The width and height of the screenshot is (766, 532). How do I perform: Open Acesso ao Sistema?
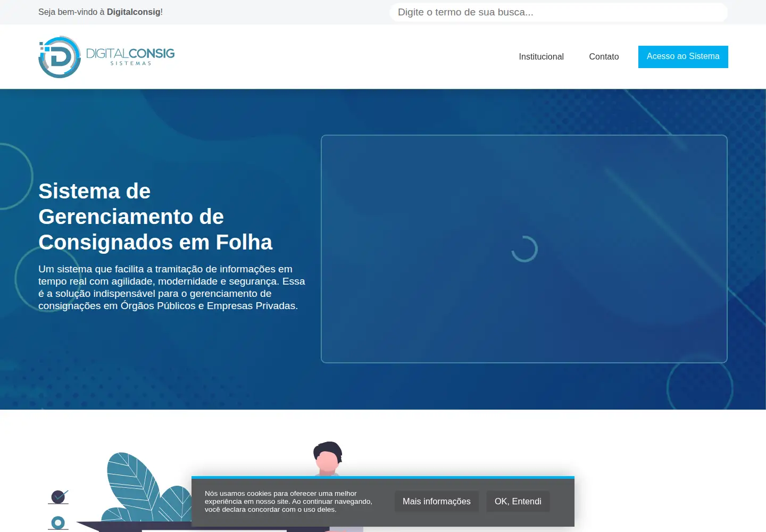[683, 57]
